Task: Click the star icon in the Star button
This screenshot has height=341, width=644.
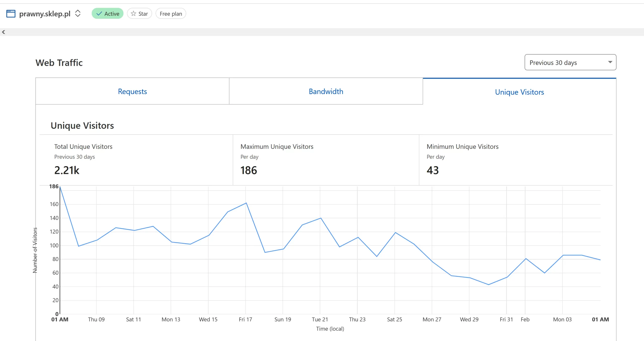Action: click(x=134, y=14)
